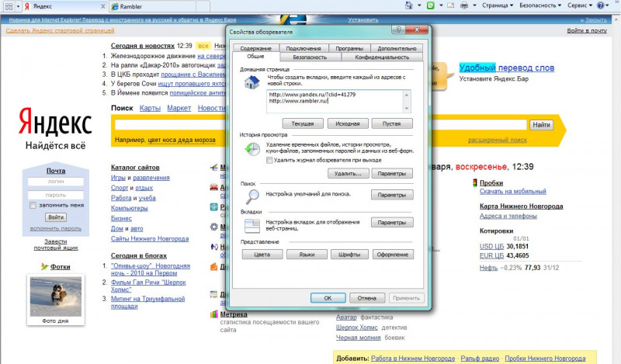
Task: Click the пароль input field
Action: (56, 196)
